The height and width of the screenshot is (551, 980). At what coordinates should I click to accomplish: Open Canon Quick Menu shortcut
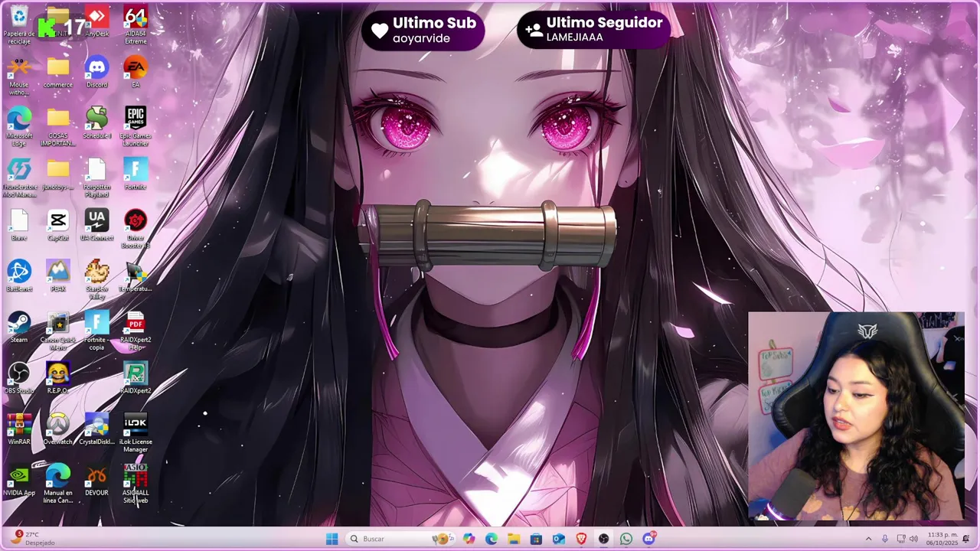click(x=58, y=331)
